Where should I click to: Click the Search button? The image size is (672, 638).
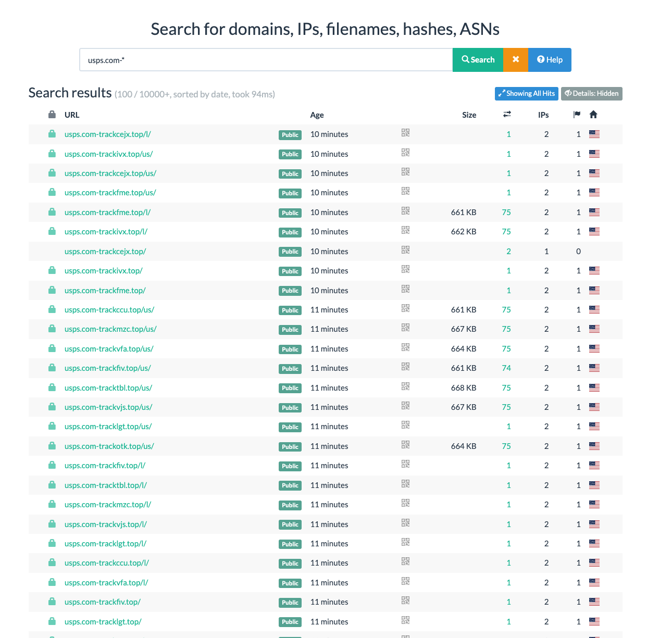(x=477, y=59)
